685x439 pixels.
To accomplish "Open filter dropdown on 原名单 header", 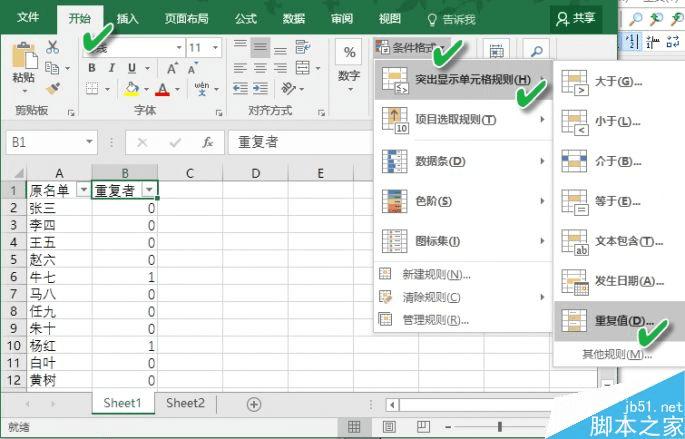I will (x=83, y=190).
